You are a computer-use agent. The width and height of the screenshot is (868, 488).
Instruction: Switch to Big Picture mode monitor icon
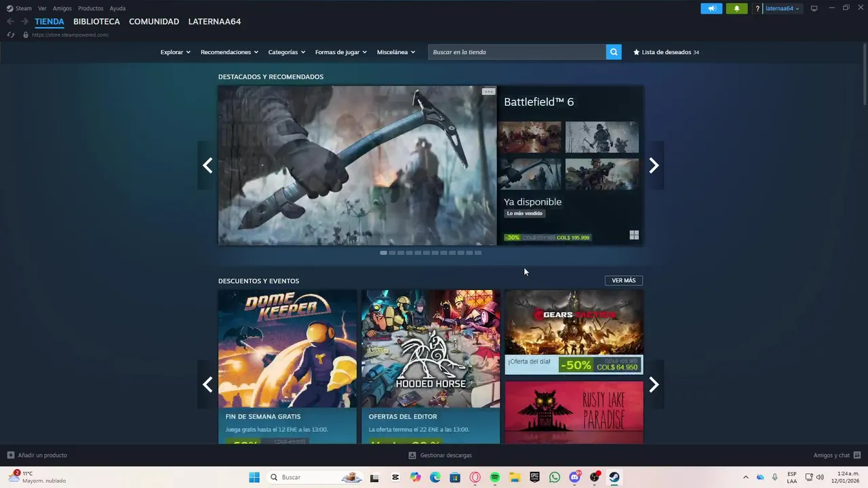click(814, 8)
